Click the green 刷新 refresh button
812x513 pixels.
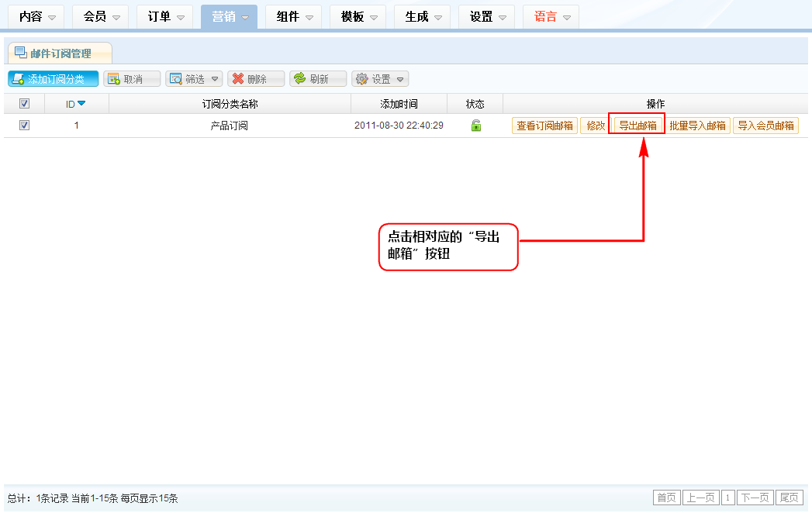318,79
